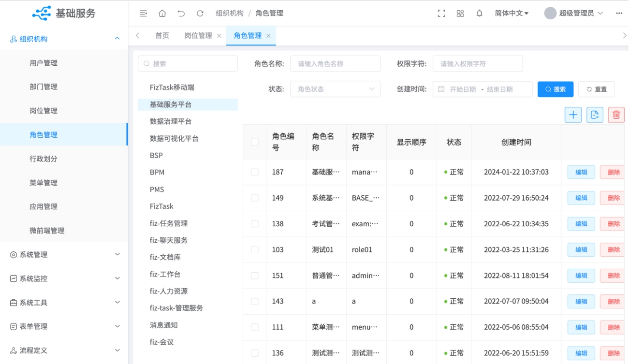Focus the 权限字符 input field
This screenshot has height=364, width=629.
pyautogui.click(x=478, y=64)
